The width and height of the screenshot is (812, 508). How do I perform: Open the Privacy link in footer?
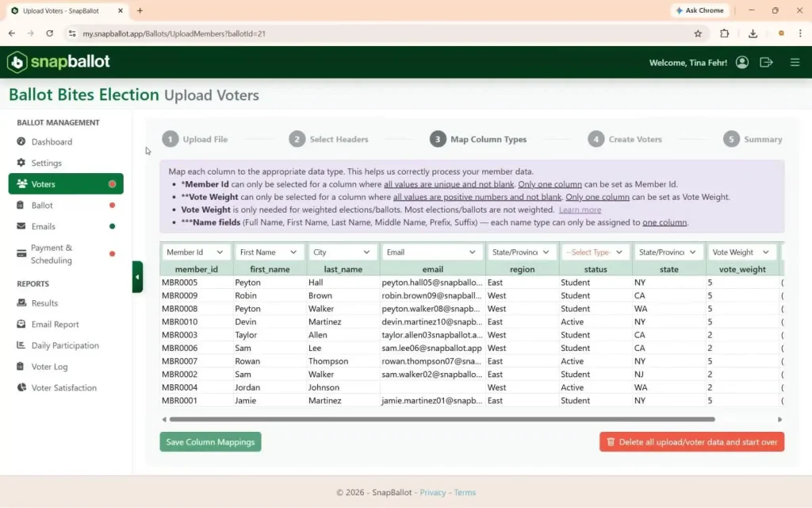[433, 492]
